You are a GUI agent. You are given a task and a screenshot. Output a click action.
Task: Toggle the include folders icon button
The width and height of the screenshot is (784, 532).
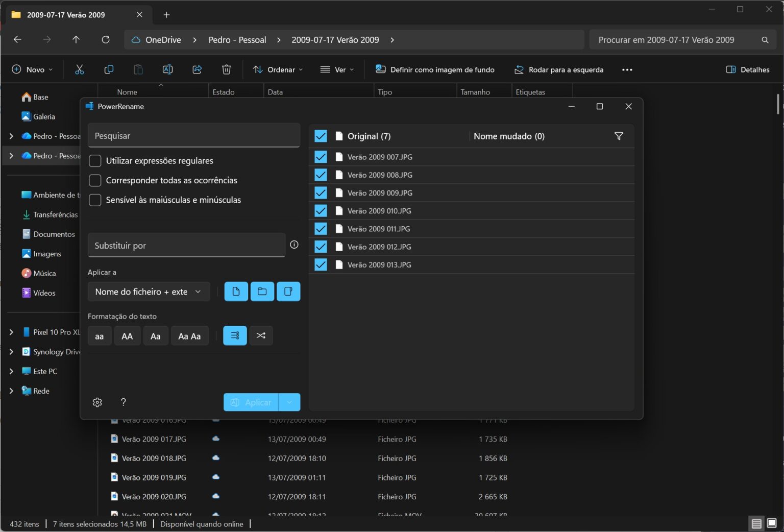pyautogui.click(x=262, y=292)
